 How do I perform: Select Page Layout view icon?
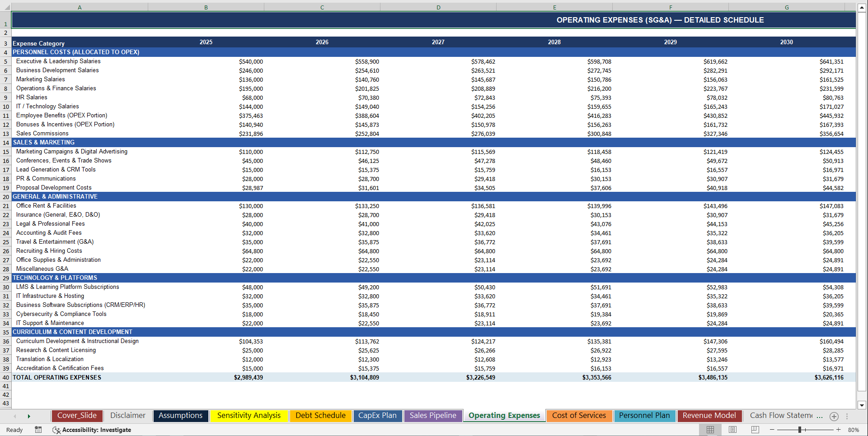click(732, 430)
